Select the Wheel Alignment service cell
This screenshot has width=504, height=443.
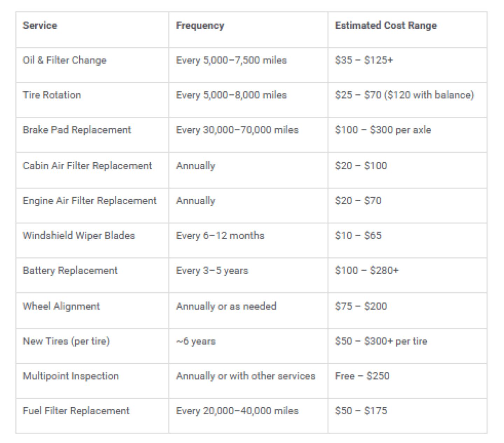(61, 306)
